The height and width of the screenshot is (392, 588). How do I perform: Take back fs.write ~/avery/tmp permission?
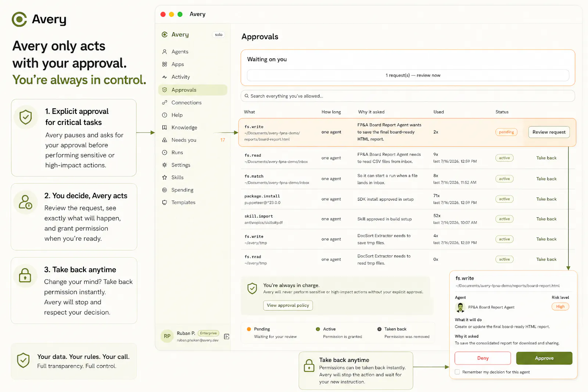pos(546,239)
